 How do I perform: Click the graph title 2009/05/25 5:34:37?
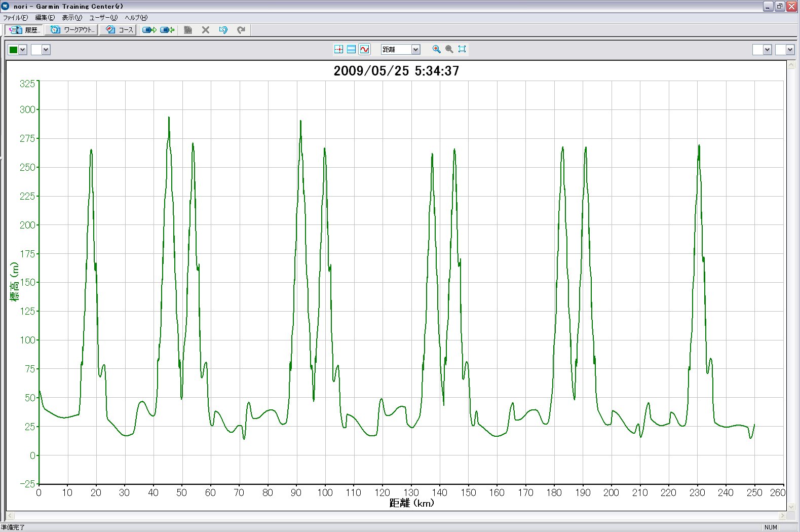point(396,71)
